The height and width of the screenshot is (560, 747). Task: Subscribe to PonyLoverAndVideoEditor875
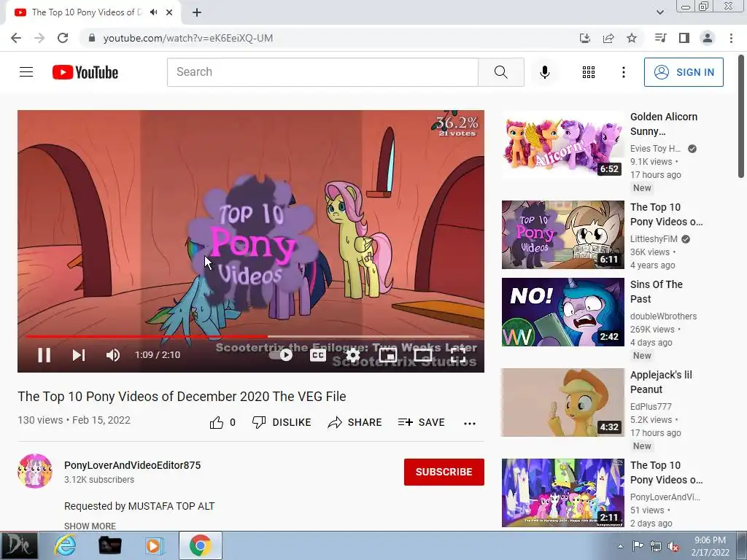pos(444,472)
